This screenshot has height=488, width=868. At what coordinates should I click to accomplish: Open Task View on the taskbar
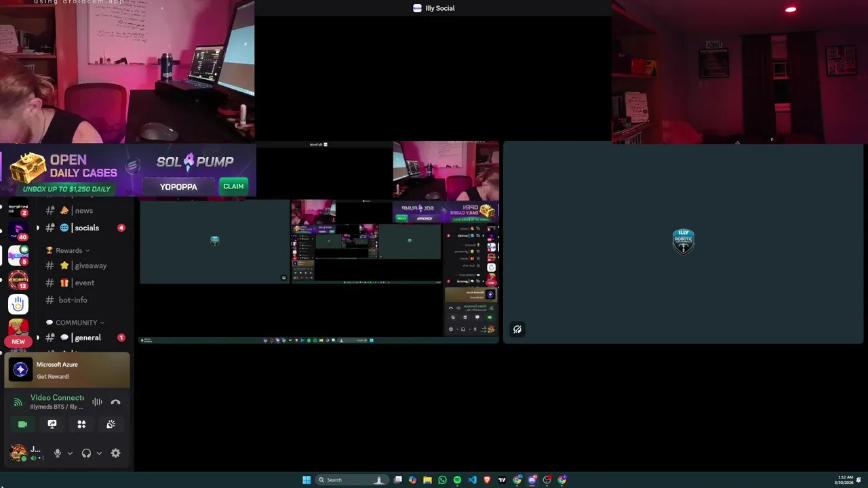[398, 480]
